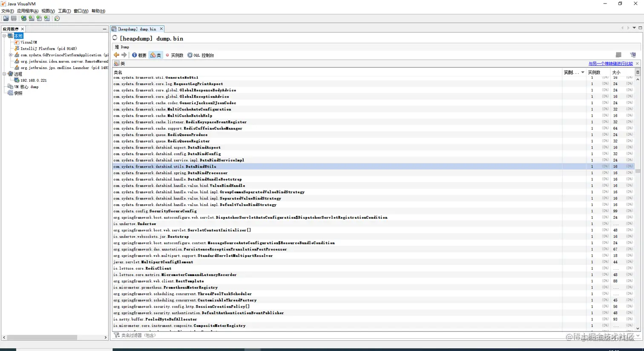Click the heapdump tab's database icon
The width and height of the screenshot is (644, 351).
pos(114,29)
